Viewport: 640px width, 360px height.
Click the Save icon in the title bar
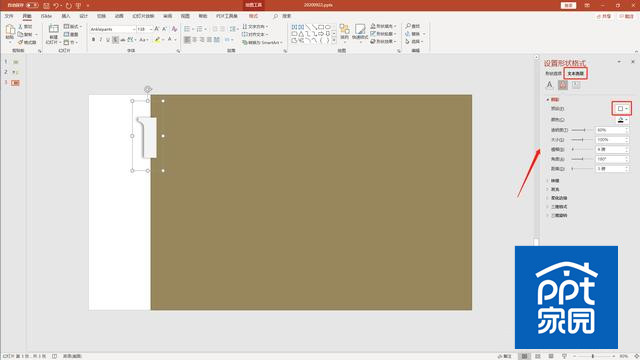click(46, 5)
